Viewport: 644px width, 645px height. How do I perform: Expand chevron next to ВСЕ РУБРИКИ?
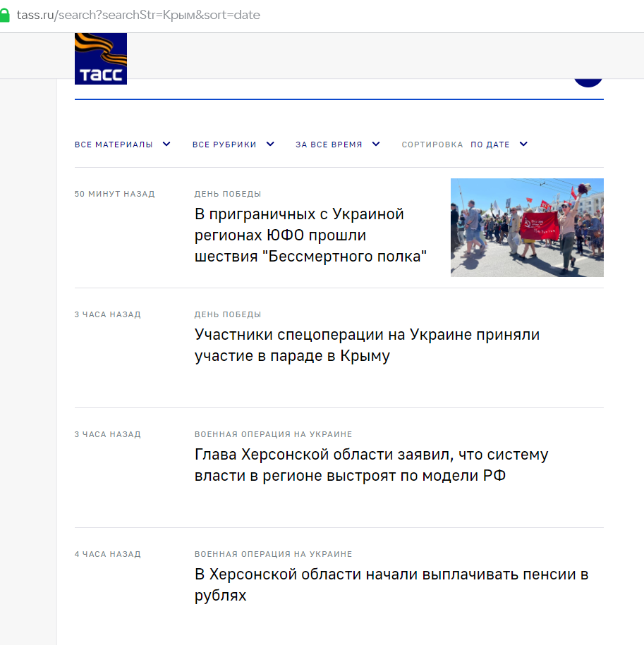270,144
